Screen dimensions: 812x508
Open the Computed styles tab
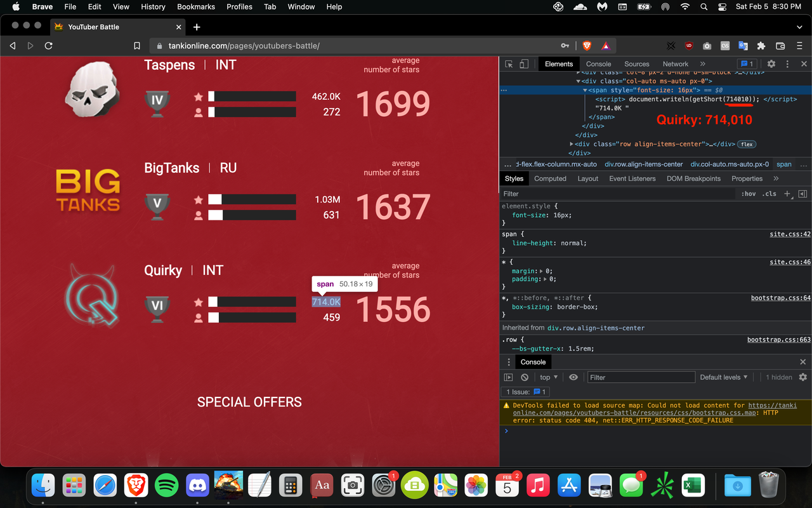(550, 178)
